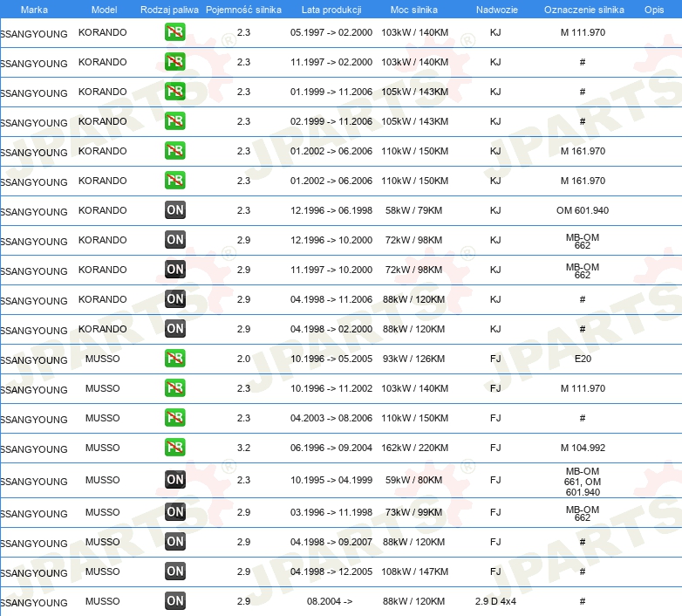Image resolution: width=682 pixels, height=616 pixels.
Task: Click the 'Oznaczenie silnika' column header
Action: coord(583,9)
